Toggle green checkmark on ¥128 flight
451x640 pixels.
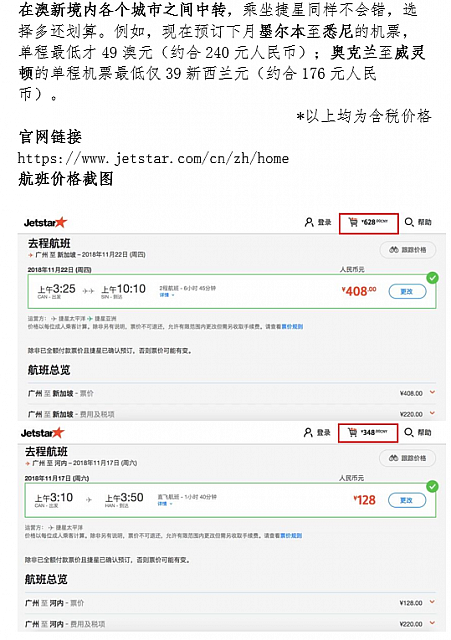tap(432, 487)
